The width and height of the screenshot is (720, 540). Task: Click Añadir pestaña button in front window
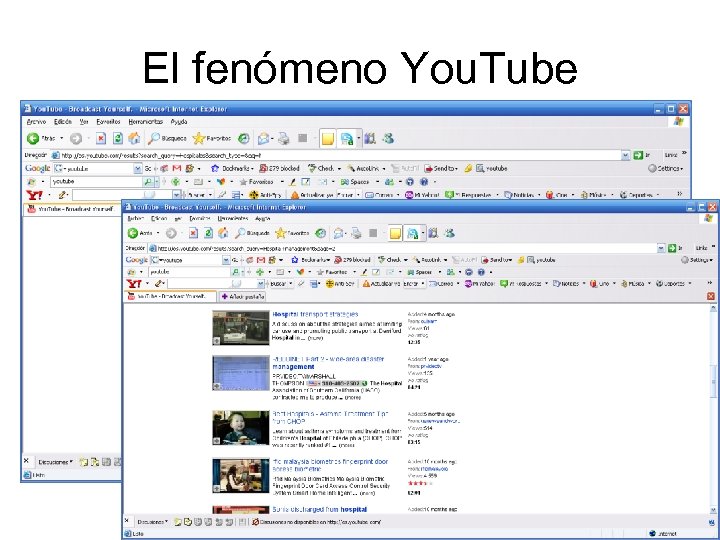(242, 297)
